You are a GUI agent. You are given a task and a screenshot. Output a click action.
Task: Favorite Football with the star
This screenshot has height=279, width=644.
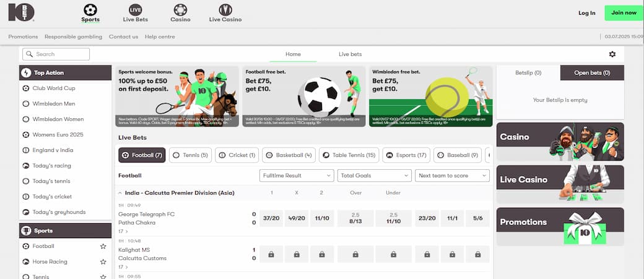103,246
